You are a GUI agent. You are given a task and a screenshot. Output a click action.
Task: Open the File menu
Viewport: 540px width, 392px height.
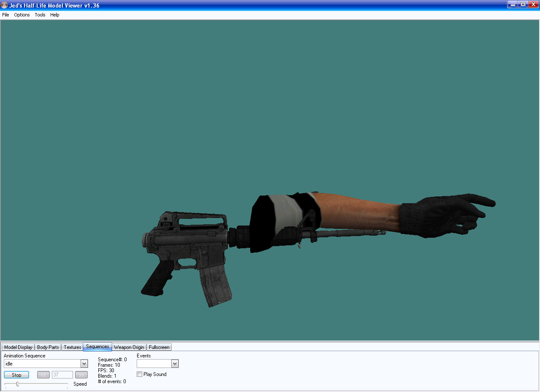pos(5,15)
